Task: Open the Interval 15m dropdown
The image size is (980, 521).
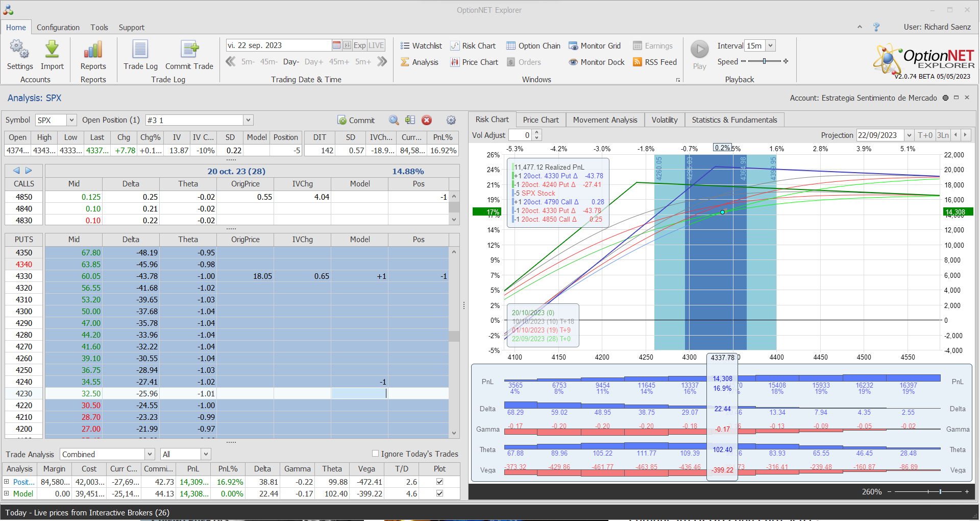Action: 771,45
